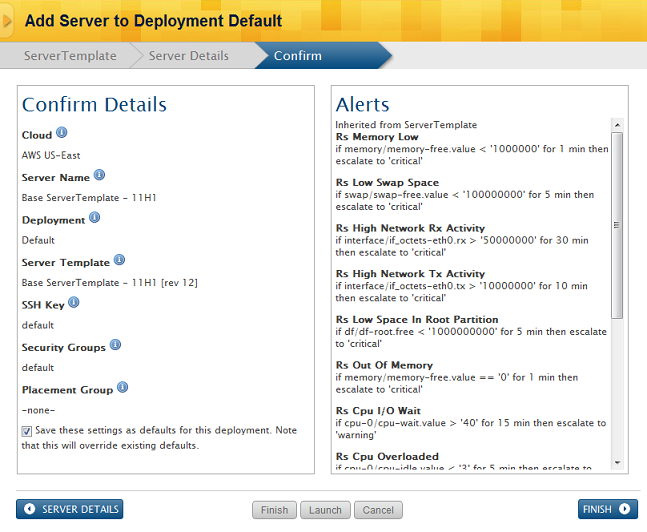Click the Confirm Details heading
The height and width of the screenshot is (532, 647).
pos(94,104)
